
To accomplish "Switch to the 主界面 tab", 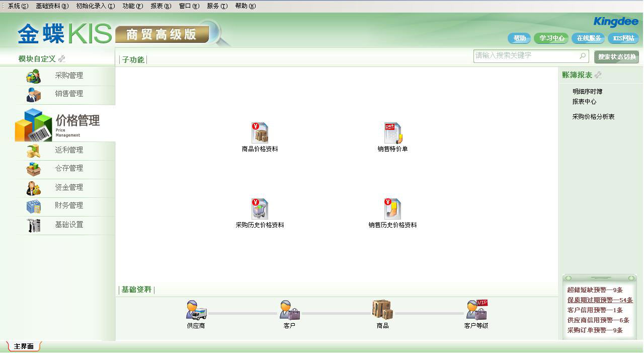I will coord(24,346).
